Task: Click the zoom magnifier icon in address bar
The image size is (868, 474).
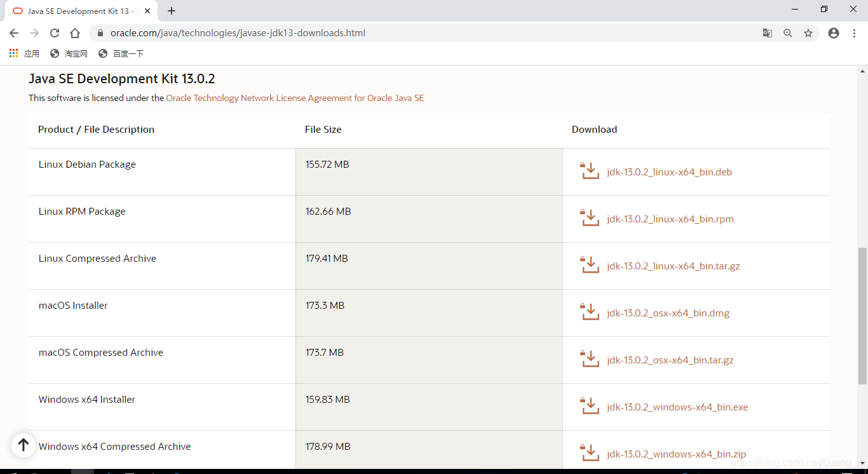Action: click(x=788, y=33)
